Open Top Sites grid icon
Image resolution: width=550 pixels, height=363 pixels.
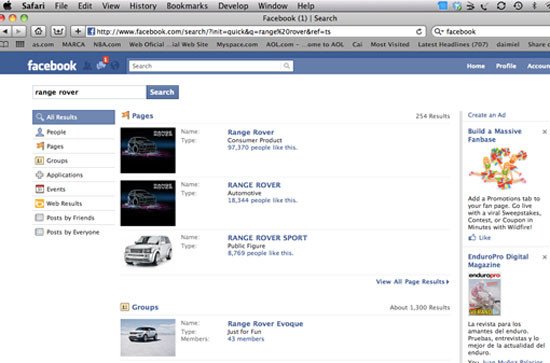point(20,44)
